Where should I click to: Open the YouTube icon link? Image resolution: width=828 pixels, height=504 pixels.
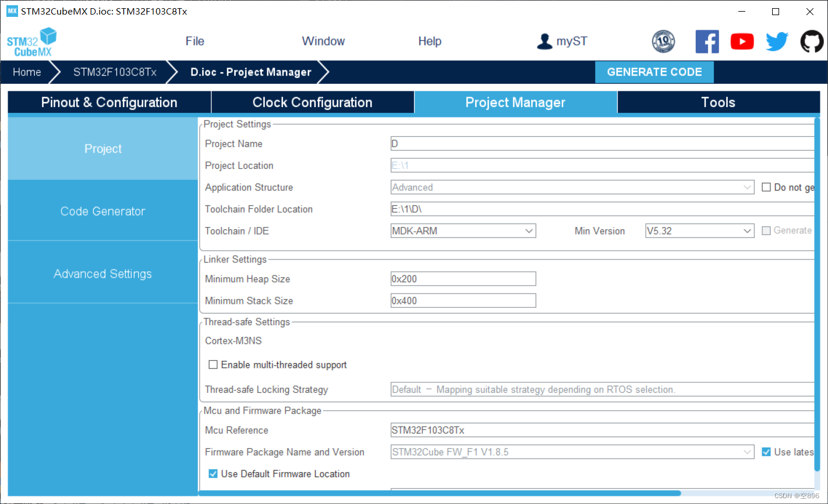pyautogui.click(x=742, y=41)
